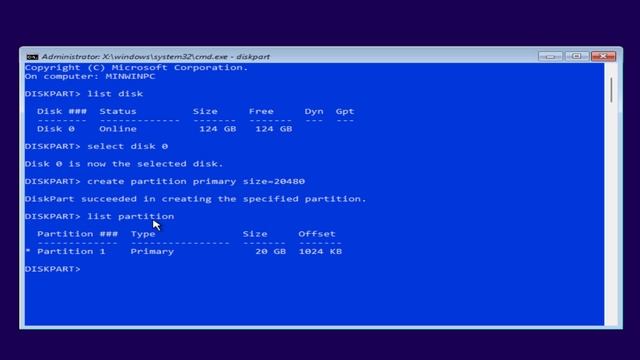The height and width of the screenshot is (360, 640).
Task: Maximize the diskpart command window
Action: [576, 56]
